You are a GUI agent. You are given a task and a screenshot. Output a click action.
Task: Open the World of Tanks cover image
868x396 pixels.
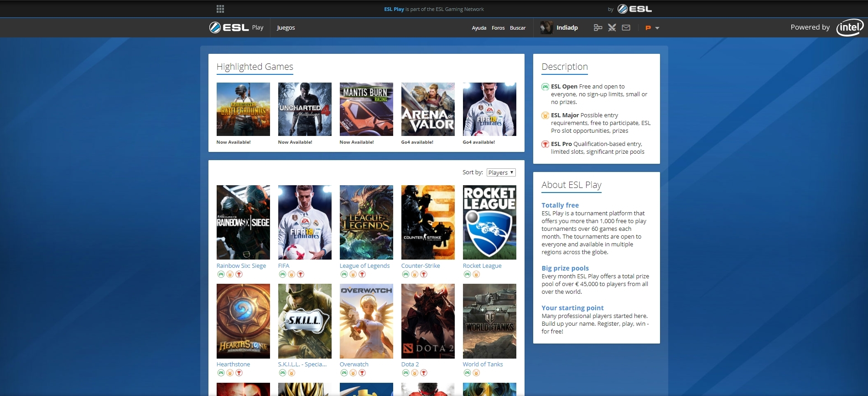click(x=489, y=321)
